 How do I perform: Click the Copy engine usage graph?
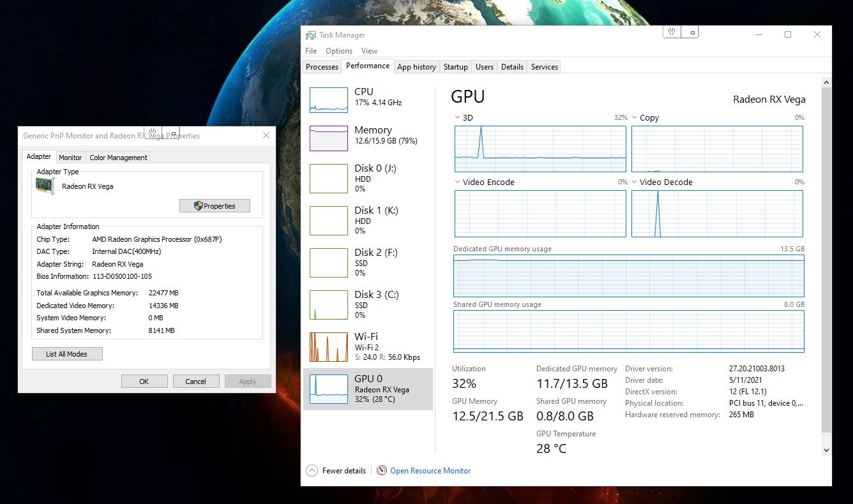717,149
